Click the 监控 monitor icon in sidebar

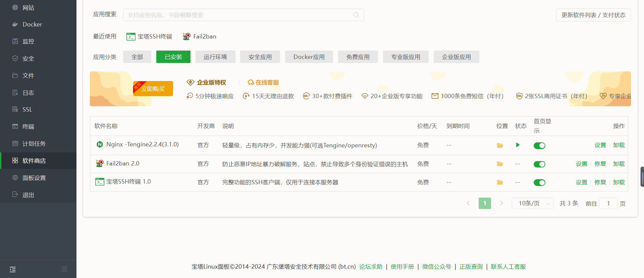[15, 41]
